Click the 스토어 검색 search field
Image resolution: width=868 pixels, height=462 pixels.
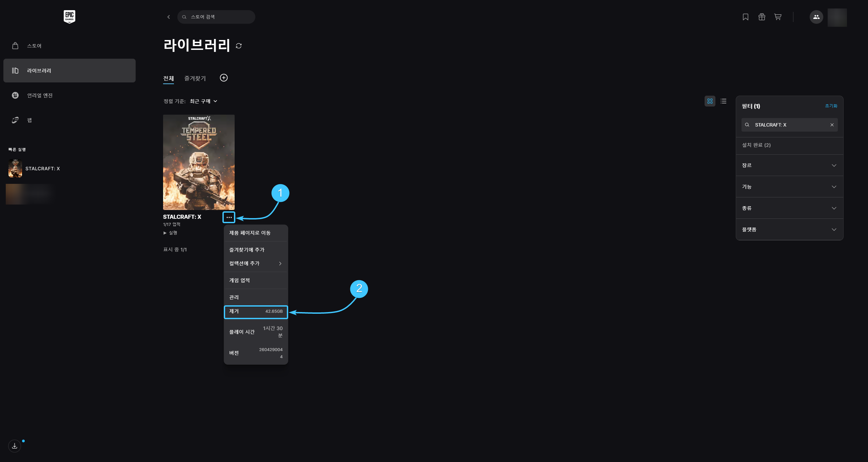point(216,17)
